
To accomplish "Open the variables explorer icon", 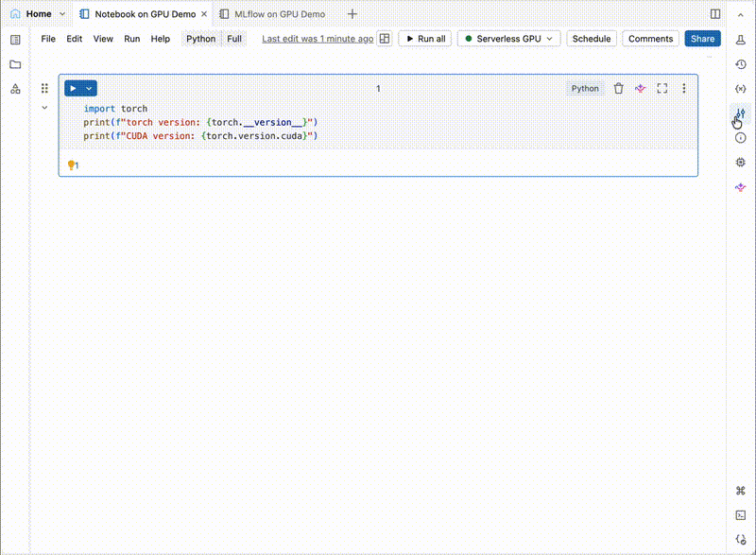I will tap(741, 89).
